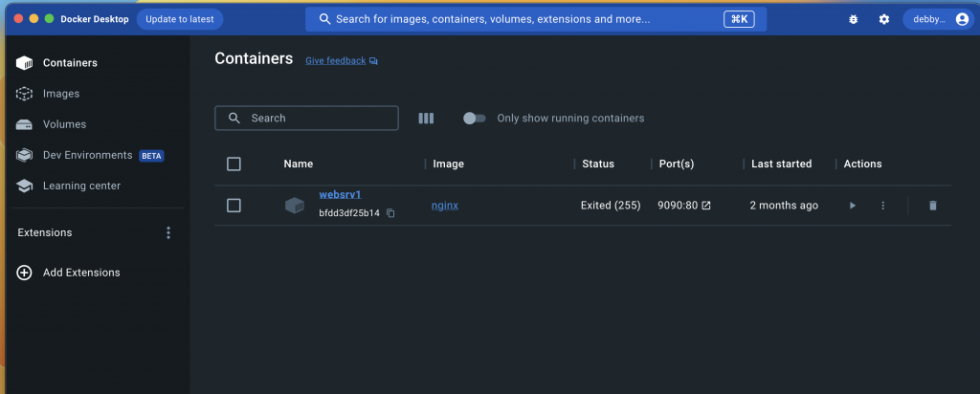Click the Extensions heading in the sidebar

(45, 233)
